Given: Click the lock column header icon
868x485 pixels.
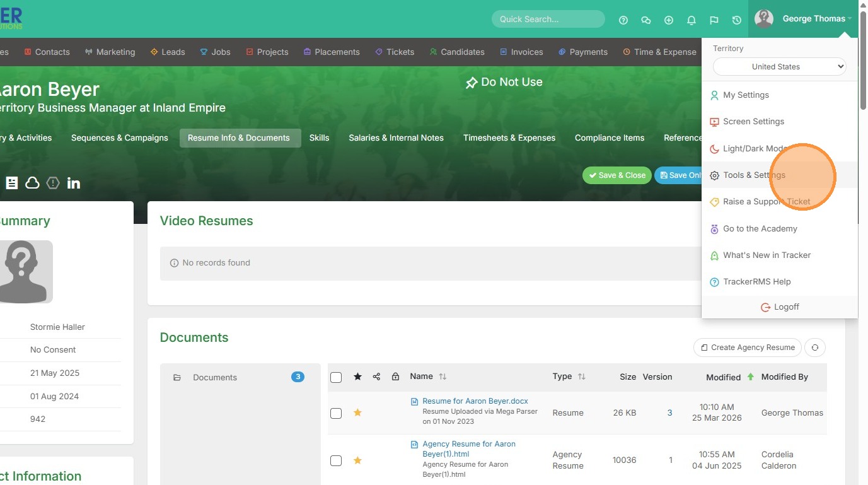Looking at the screenshot, I should pos(395,377).
